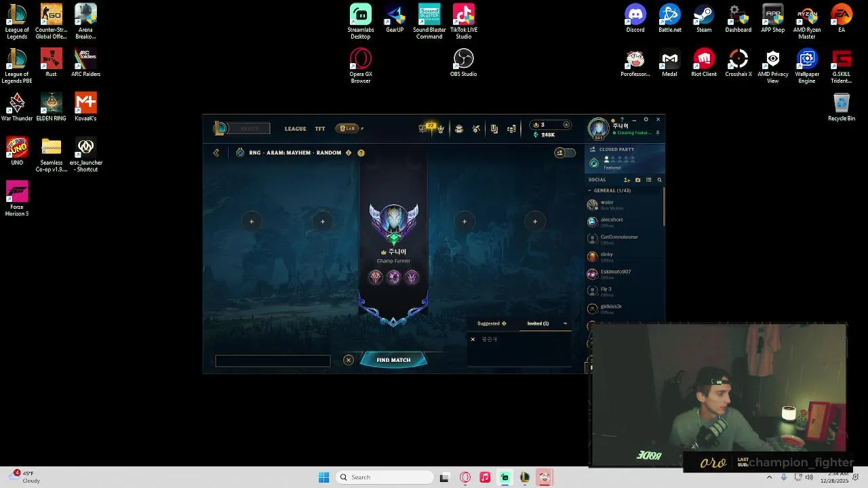Click the Windows taskbar Search box
Screen dimensions: 868x488
click(x=384, y=477)
